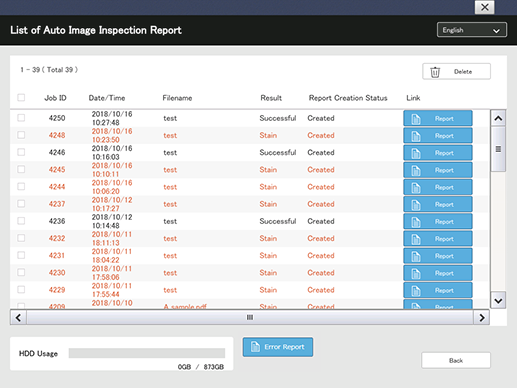
Task: Open the Report for job 4245
Action: click(x=438, y=170)
